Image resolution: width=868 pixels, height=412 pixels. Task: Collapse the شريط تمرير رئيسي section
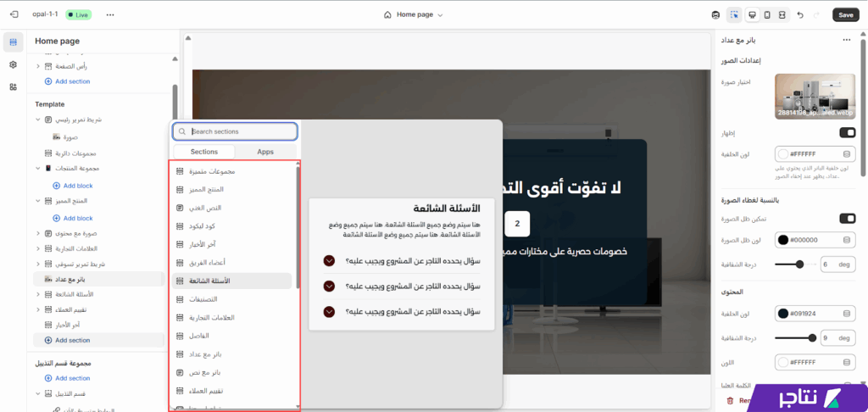pyautogui.click(x=38, y=120)
